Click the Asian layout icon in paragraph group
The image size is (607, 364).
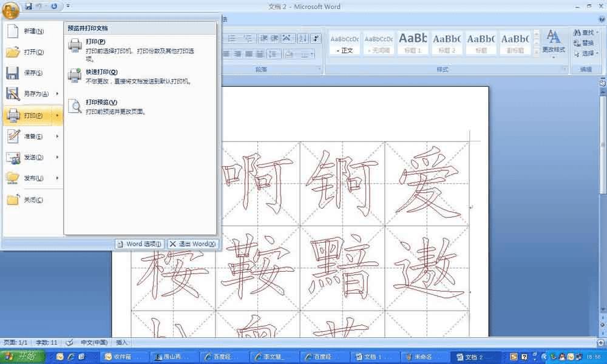(x=288, y=38)
